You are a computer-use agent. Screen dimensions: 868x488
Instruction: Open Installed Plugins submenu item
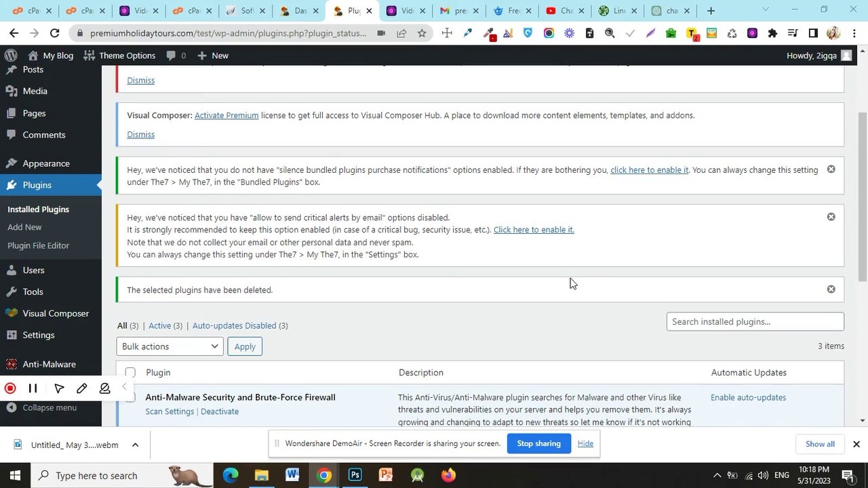(x=38, y=209)
